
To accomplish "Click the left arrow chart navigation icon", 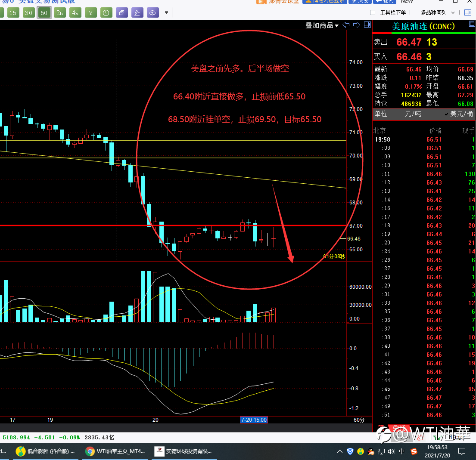I will (346, 25).
